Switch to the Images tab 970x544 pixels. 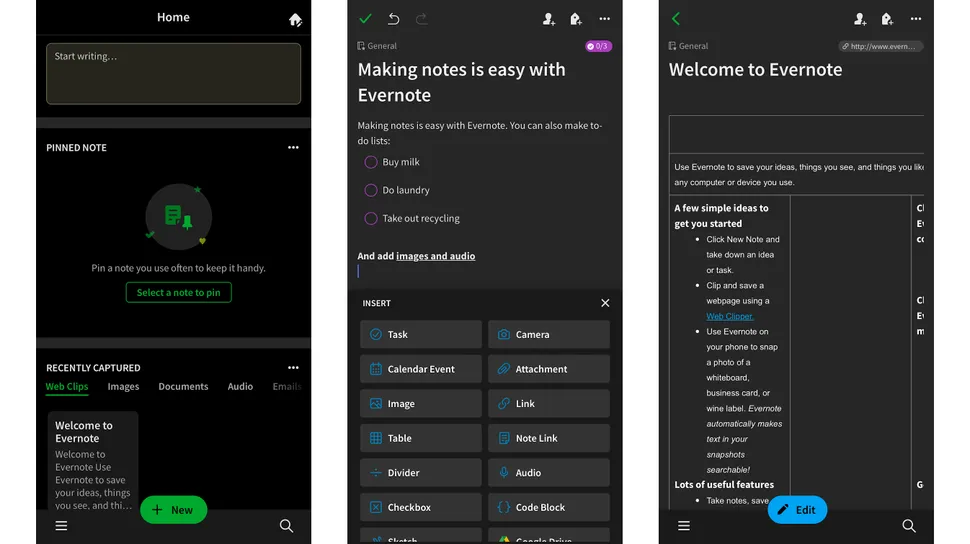tap(123, 386)
